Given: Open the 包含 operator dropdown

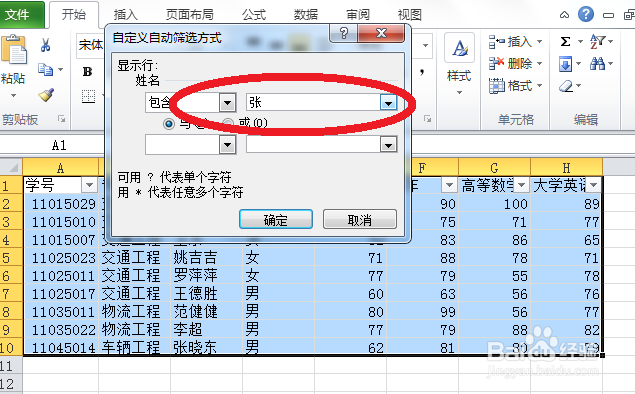Looking at the screenshot, I should pyautogui.click(x=227, y=103).
